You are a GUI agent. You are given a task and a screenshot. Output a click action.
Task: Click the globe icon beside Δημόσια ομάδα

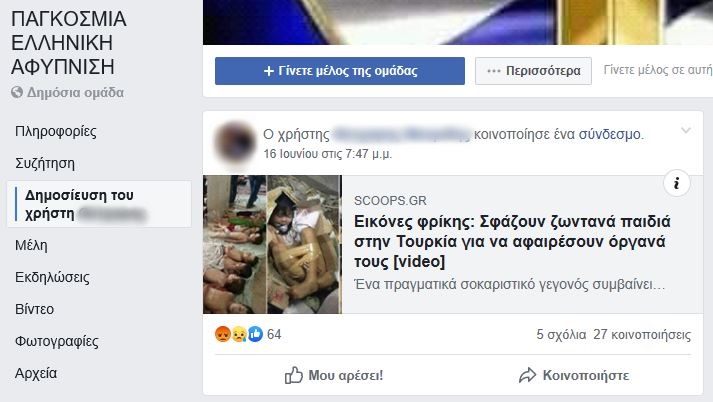[17, 92]
